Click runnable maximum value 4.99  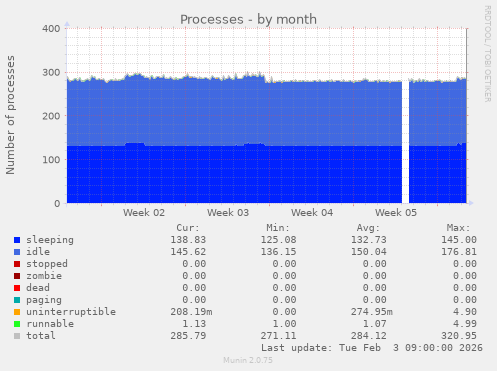pyautogui.click(x=465, y=324)
